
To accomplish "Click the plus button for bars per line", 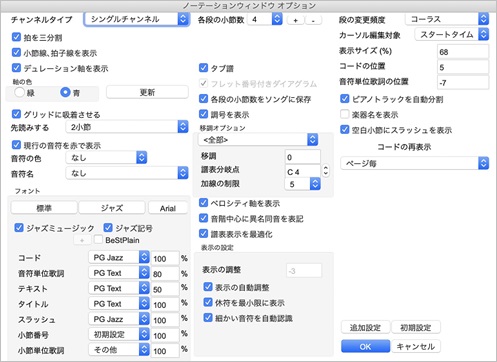I will pyautogui.click(x=295, y=20).
